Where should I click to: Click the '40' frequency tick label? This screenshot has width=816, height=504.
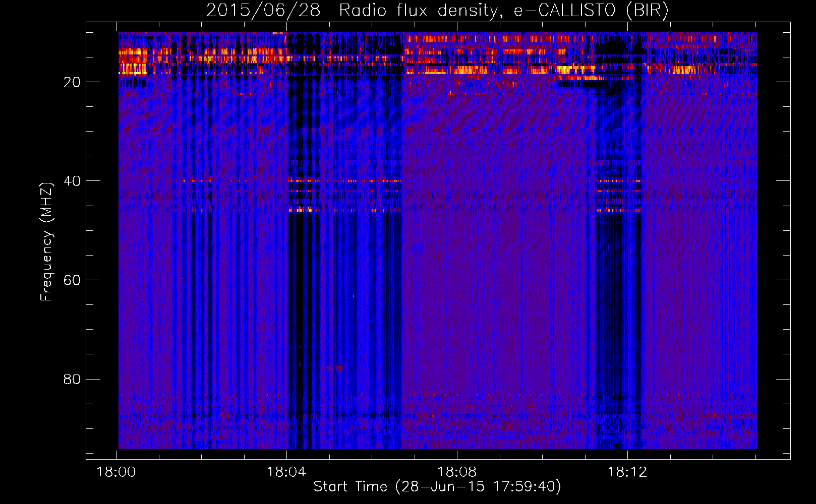click(72, 181)
